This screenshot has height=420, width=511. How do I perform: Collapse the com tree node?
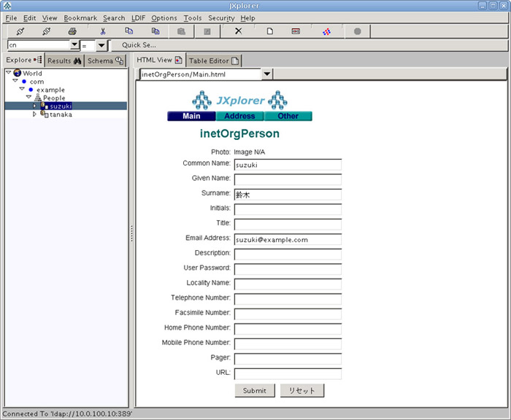click(x=15, y=80)
